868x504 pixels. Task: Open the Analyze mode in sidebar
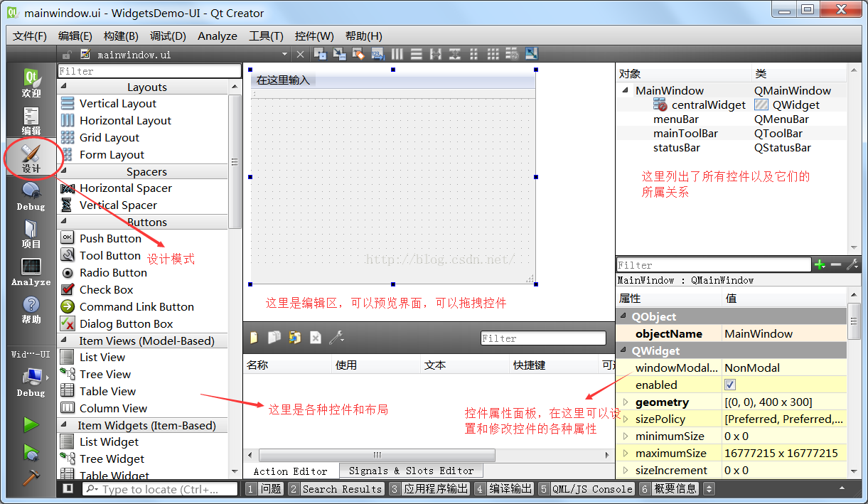pyautogui.click(x=31, y=272)
